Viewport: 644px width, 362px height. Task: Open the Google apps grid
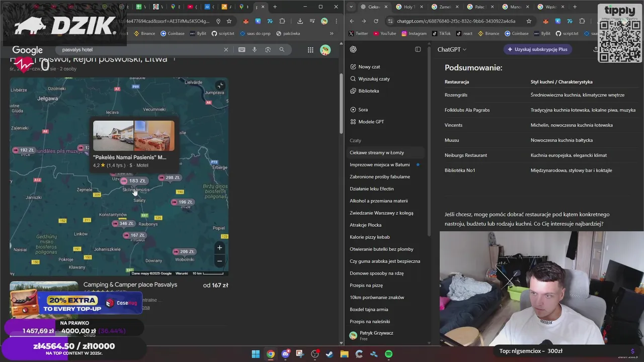click(310, 50)
